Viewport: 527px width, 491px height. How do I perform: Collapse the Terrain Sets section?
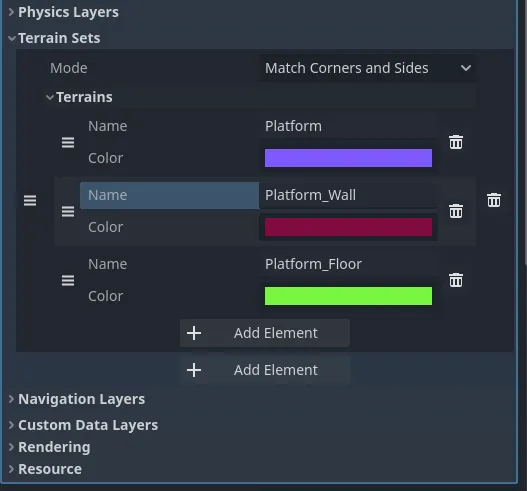pos(12,38)
